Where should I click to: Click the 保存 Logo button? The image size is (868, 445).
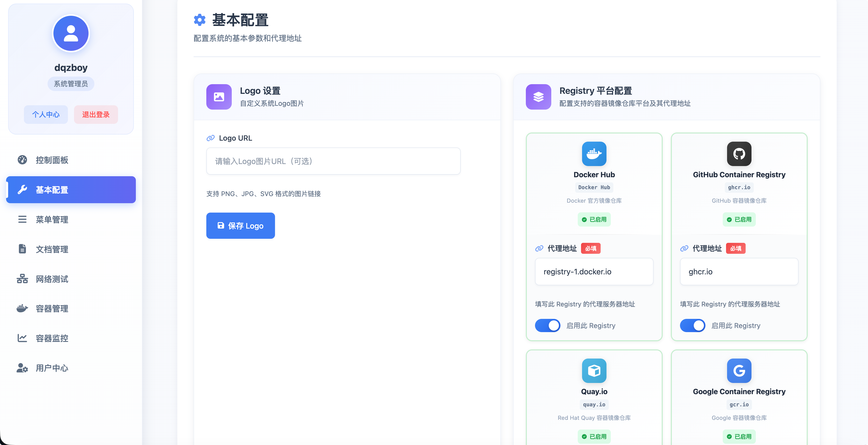point(240,226)
